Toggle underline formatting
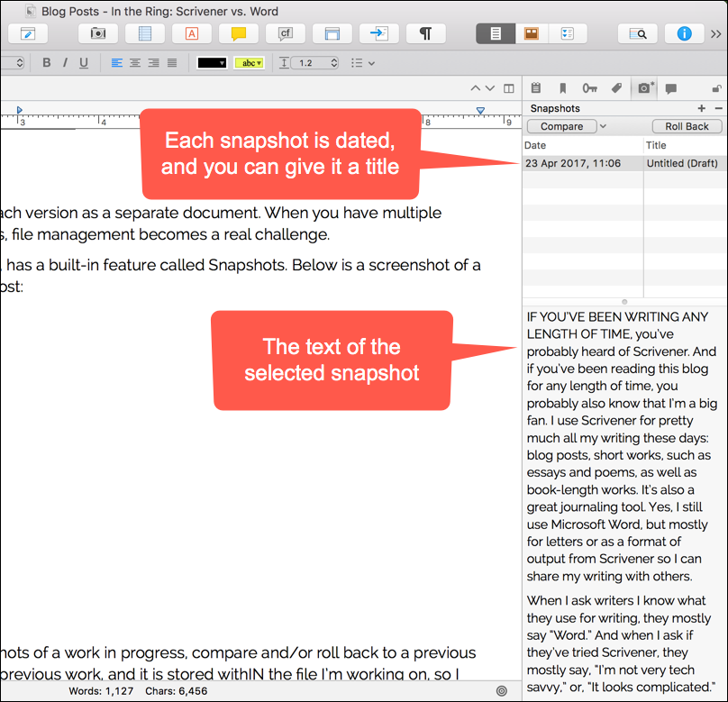The width and height of the screenshot is (728, 702). [84, 63]
